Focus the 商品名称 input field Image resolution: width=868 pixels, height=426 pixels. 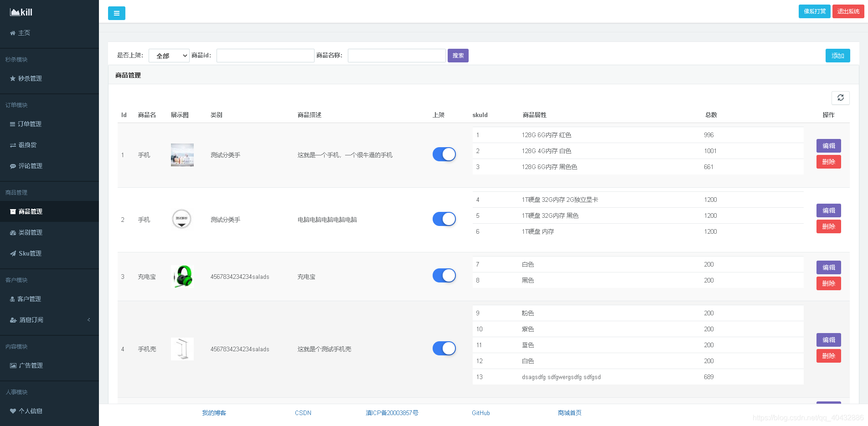pyautogui.click(x=396, y=56)
